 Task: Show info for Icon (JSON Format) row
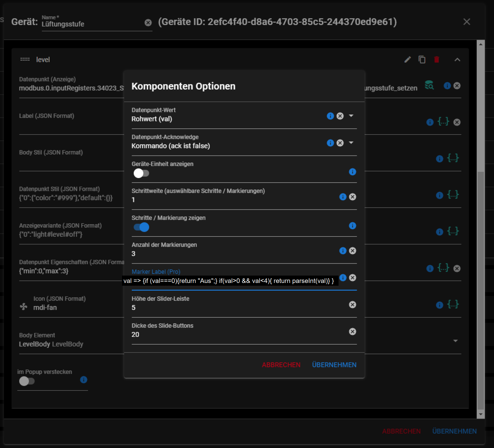(440, 305)
